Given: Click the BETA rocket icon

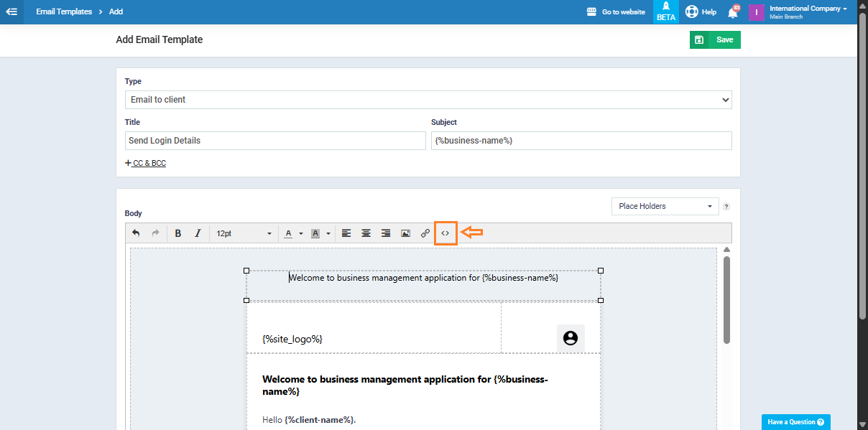Looking at the screenshot, I should 665,11.
